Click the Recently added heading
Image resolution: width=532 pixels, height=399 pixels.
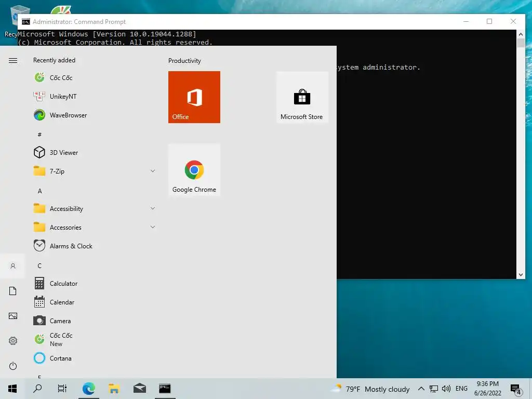tap(54, 60)
